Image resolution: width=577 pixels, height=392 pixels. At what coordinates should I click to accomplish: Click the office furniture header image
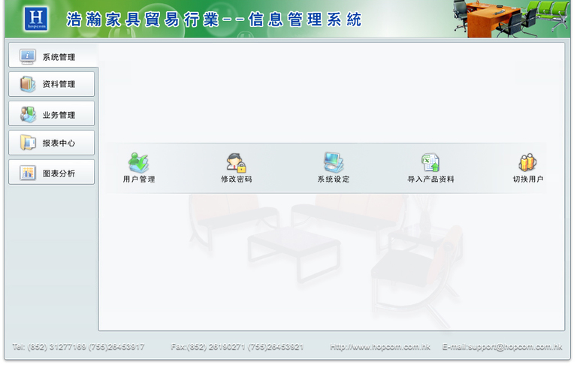(511, 19)
